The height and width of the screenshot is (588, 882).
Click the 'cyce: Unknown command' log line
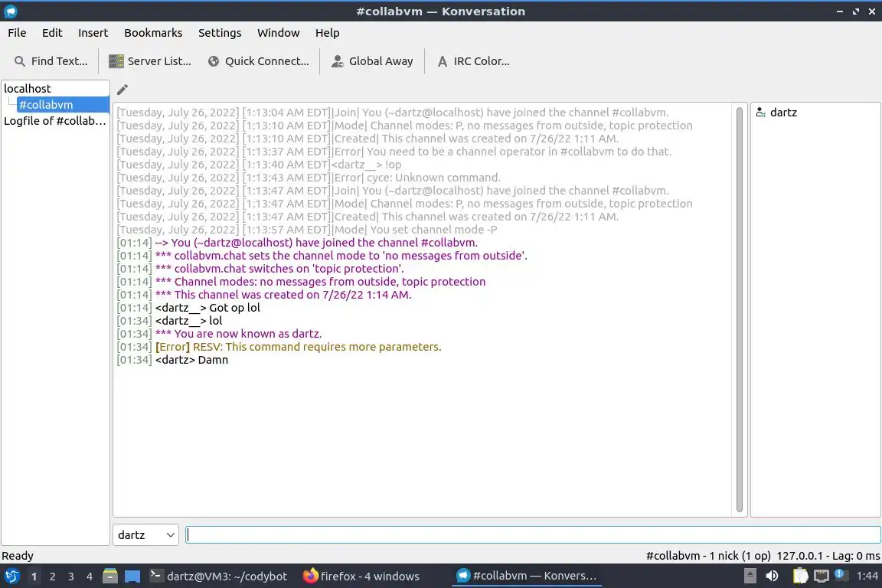(x=309, y=178)
